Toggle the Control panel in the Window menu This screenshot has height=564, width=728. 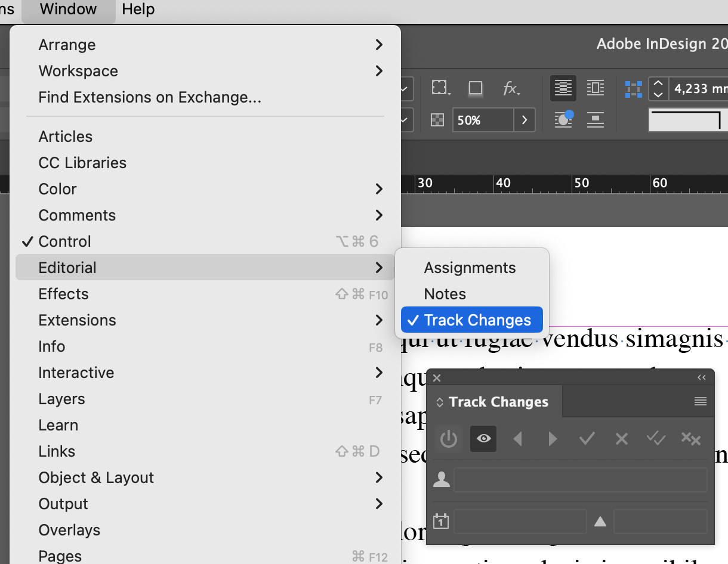pos(64,241)
